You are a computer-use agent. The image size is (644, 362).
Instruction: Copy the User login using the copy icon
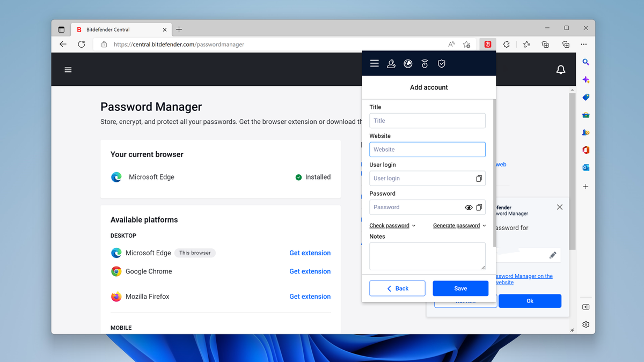click(x=478, y=178)
